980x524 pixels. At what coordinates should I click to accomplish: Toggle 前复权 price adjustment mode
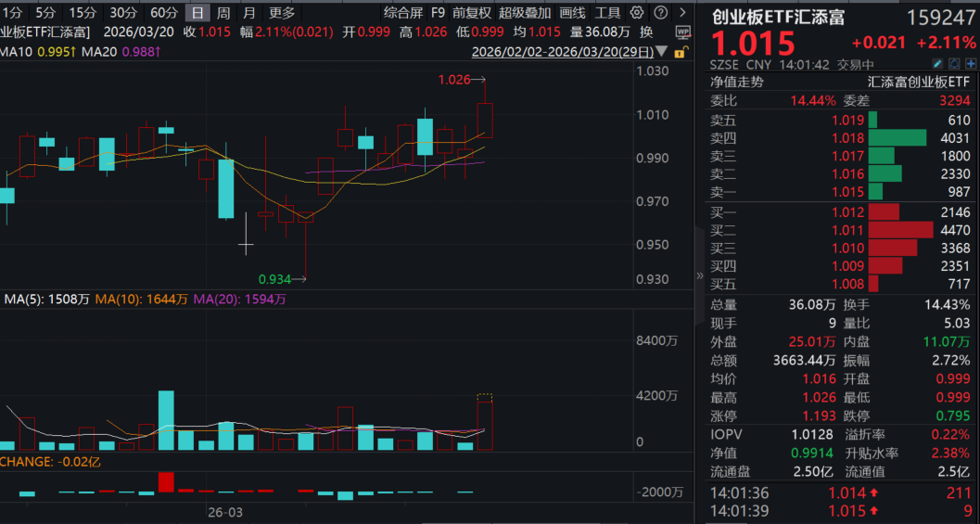[472, 13]
